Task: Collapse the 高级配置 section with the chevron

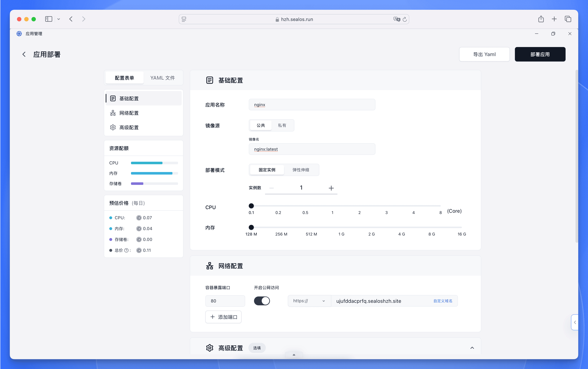Action: pyautogui.click(x=472, y=348)
